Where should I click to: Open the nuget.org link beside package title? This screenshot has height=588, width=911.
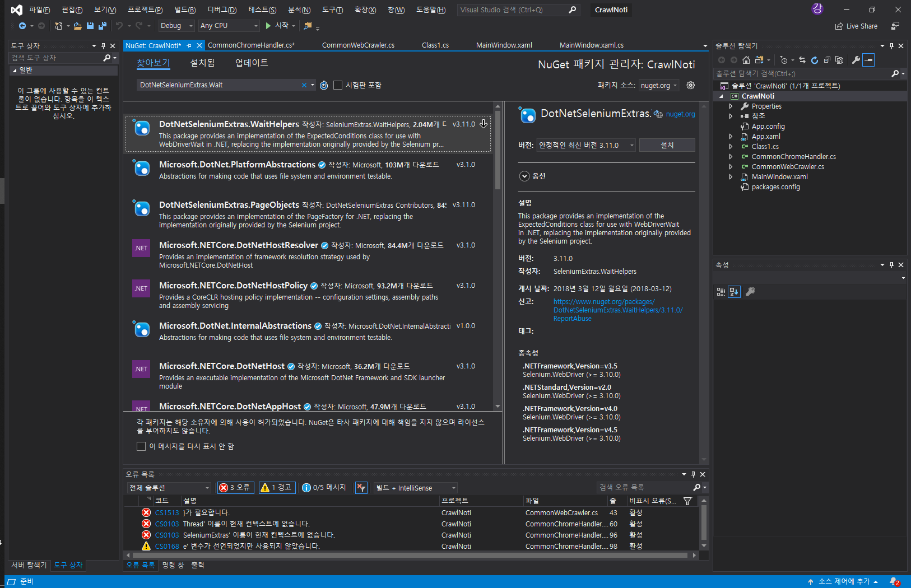[x=680, y=114]
